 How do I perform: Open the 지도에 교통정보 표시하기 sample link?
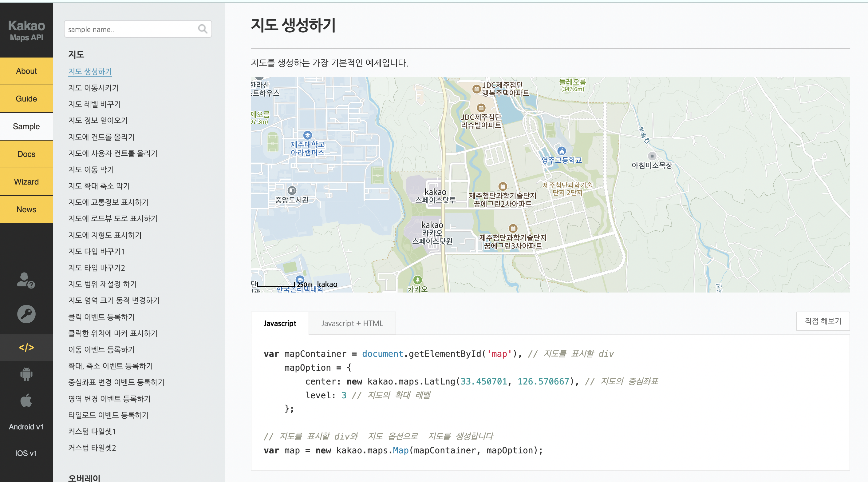pos(108,202)
